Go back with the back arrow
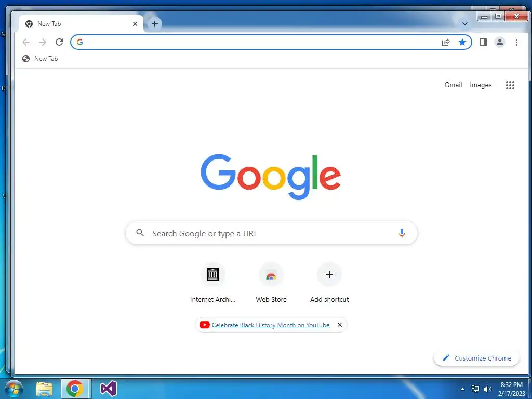Image resolution: width=532 pixels, height=399 pixels. (26, 42)
